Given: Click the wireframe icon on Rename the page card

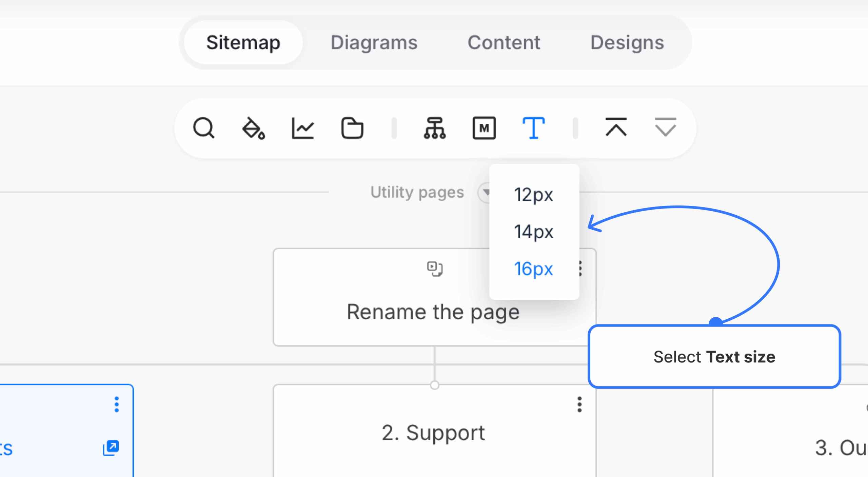Looking at the screenshot, I should pyautogui.click(x=435, y=269).
